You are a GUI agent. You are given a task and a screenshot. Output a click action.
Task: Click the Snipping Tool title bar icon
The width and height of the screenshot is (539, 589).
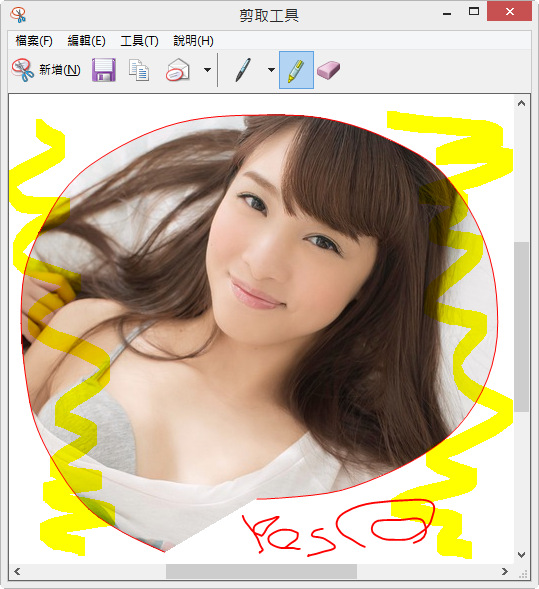tap(18, 15)
